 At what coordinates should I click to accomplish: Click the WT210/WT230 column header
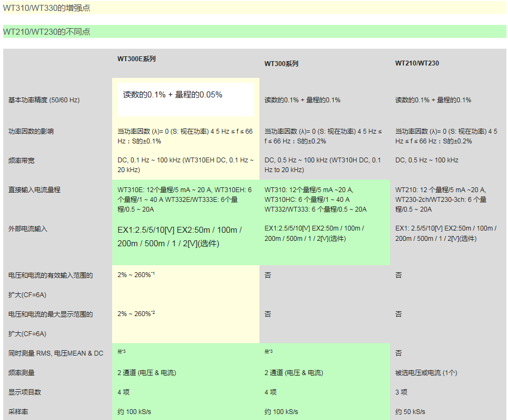tap(417, 63)
